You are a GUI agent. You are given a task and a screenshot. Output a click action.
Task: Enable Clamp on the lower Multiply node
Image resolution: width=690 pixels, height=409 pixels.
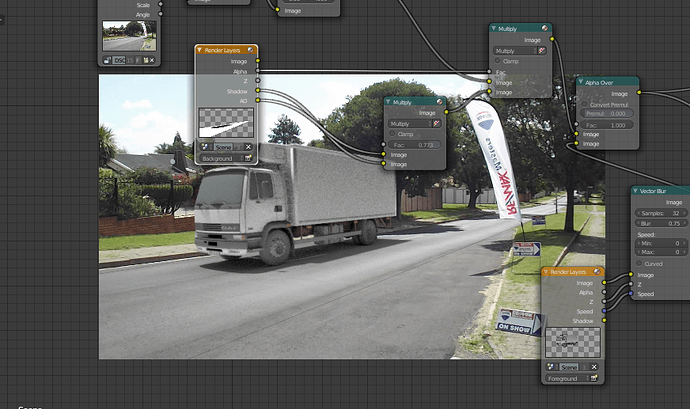(392, 133)
